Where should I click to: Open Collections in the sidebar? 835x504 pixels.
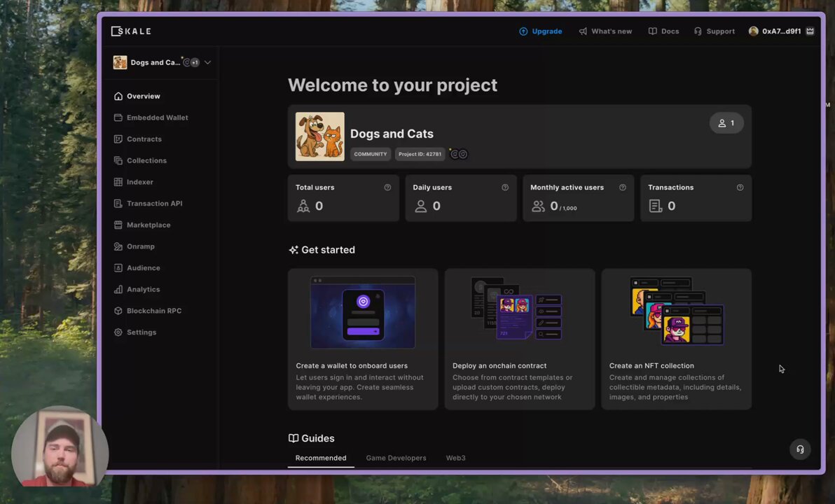(x=140, y=161)
